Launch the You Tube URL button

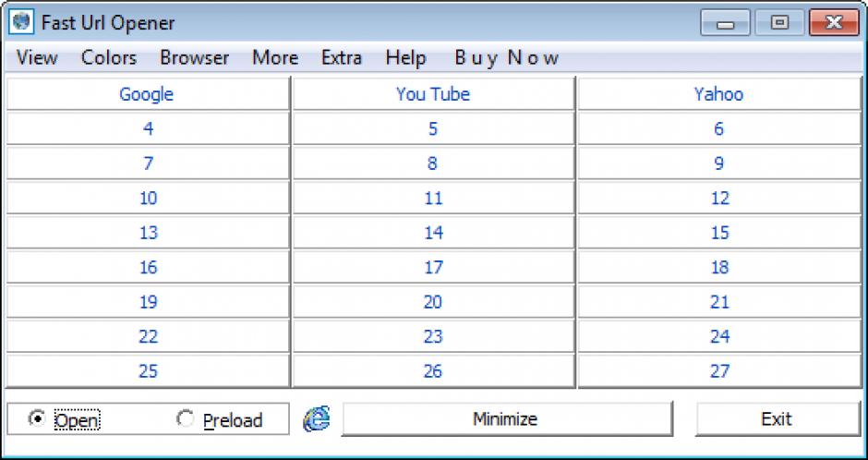(433, 93)
